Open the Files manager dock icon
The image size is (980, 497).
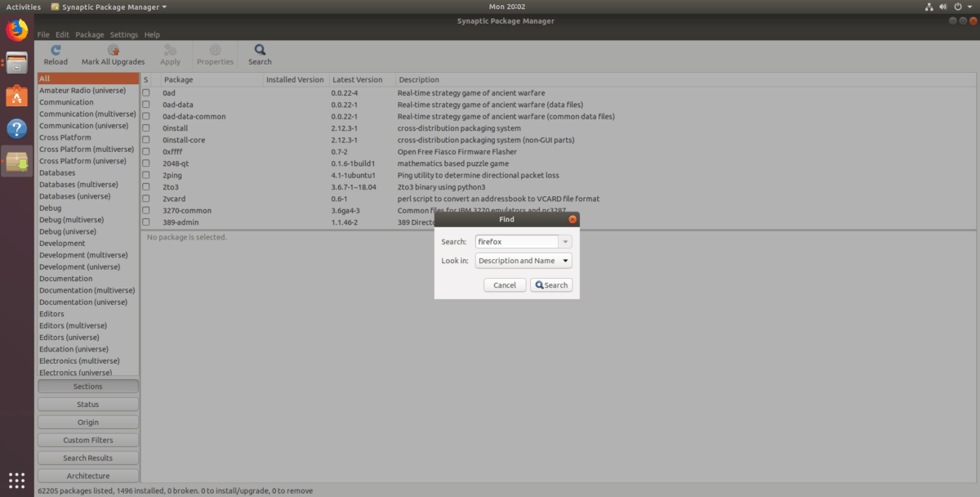pos(17,63)
